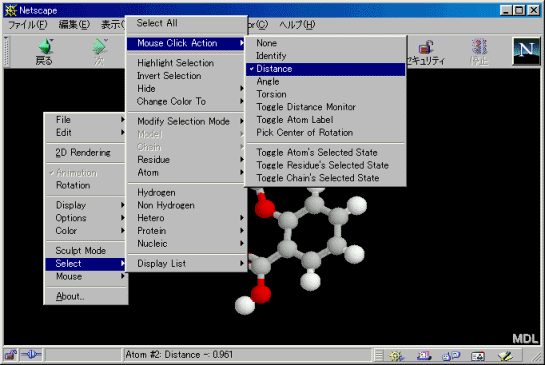This screenshot has height=365, width=545.
Task: Click the MDL logo in viewer
Action: point(525,338)
